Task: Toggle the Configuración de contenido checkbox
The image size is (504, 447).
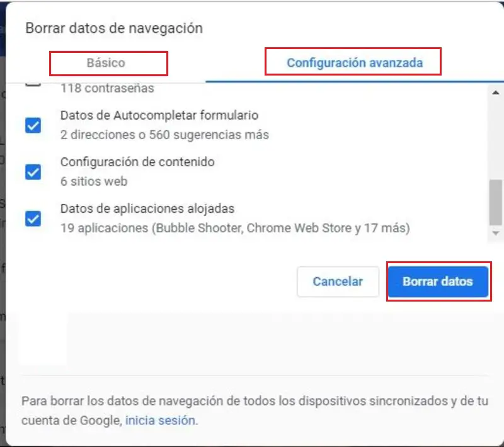Action: 33,172
